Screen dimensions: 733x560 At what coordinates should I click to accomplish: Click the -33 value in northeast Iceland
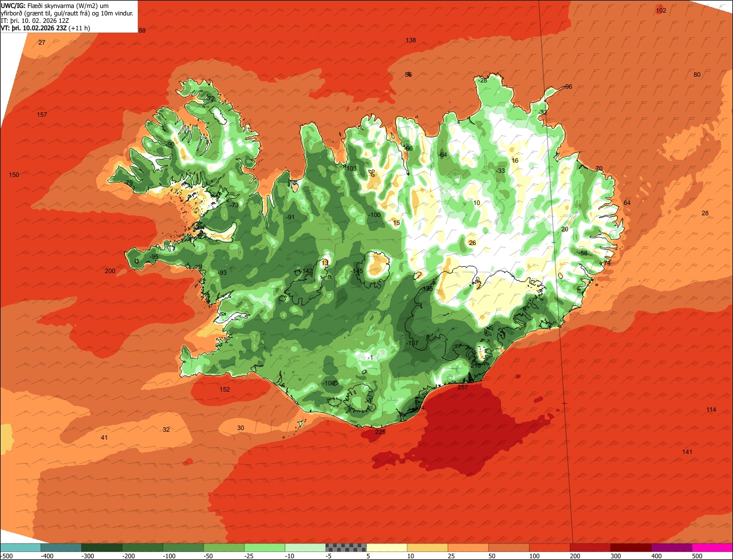pyautogui.click(x=501, y=171)
